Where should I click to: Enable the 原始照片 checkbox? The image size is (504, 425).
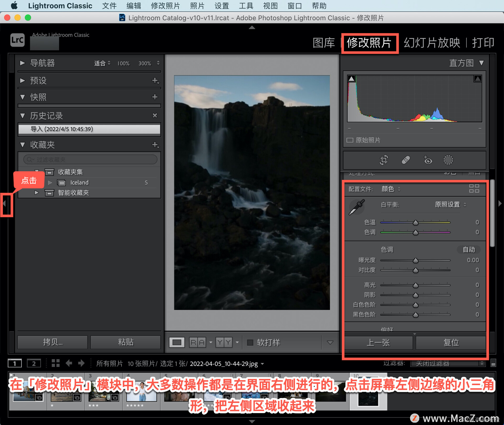point(350,140)
